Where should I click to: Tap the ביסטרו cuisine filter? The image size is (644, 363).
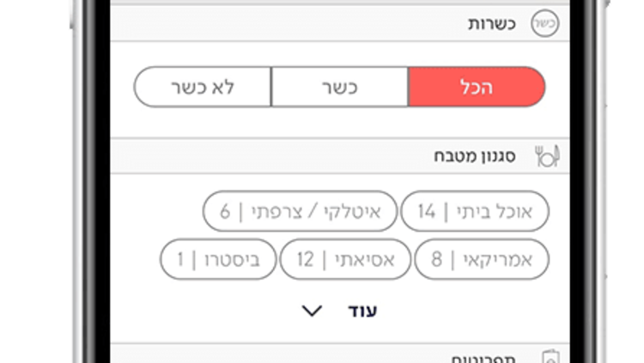(219, 260)
